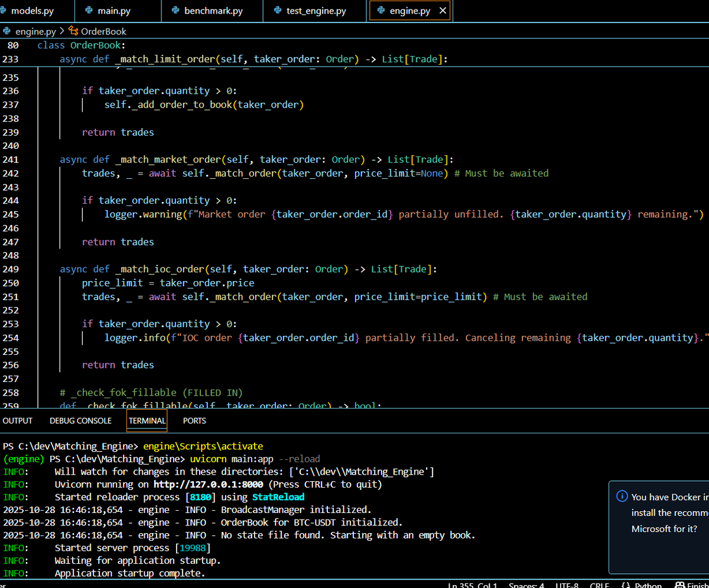Click the Python icon on models.py tab
709x588 pixels.
point(4,11)
